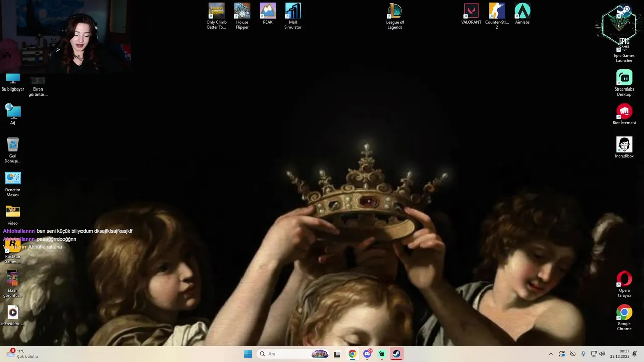The height and width of the screenshot is (362, 644).
Task: Open the notification bell in taskbar
Action: 635,354
